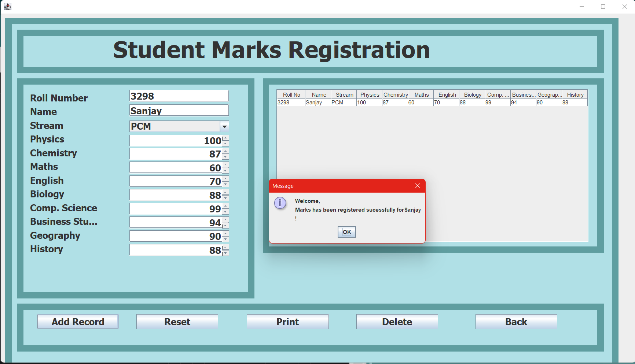Viewport: 635px width, 364px height.
Task: Select table cell with name Sanjay
Action: point(318,103)
